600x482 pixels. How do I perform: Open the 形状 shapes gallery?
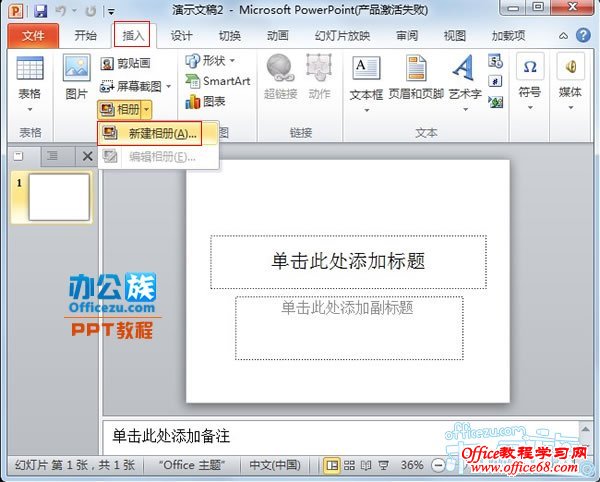tap(210, 60)
